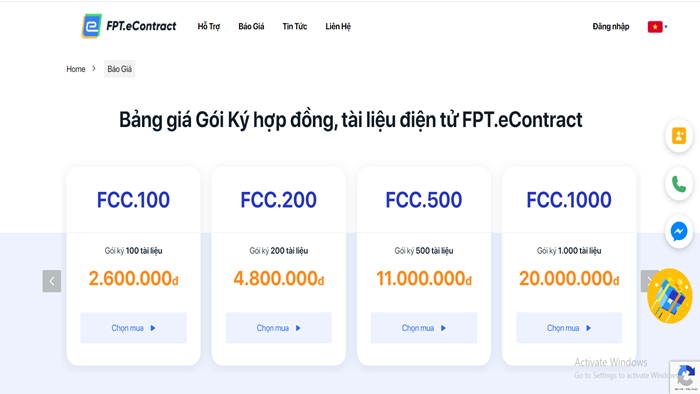Choose Chọn mua for FCC.200 package
This screenshot has height=394, width=700.
coord(279,328)
